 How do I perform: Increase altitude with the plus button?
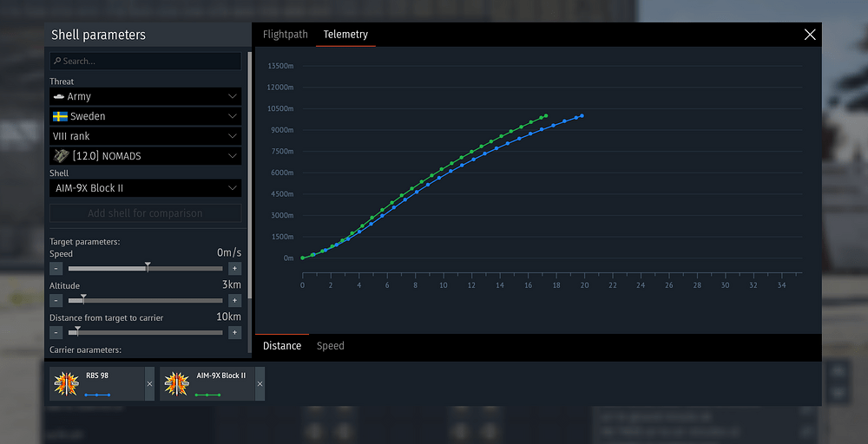(234, 301)
